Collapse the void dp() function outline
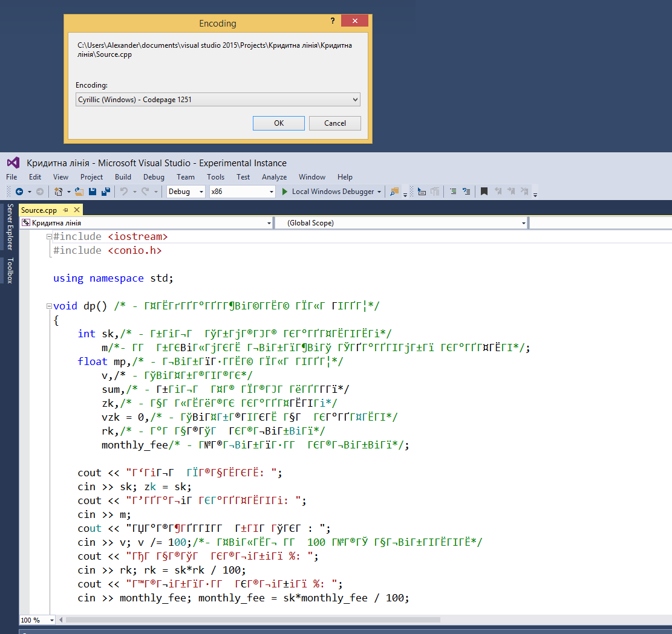 click(49, 306)
